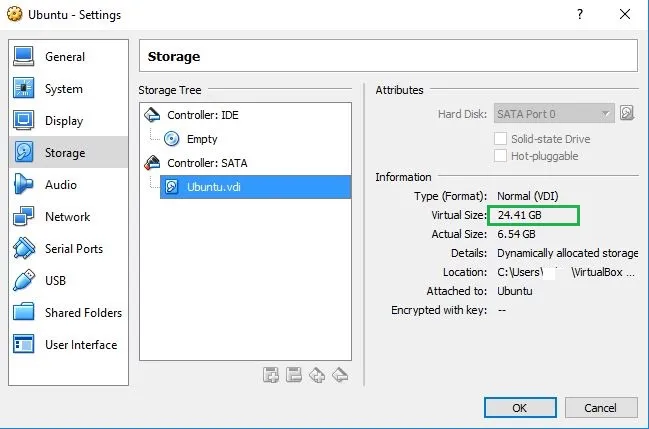The width and height of the screenshot is (649, 429).
Task: Click the System chip icon
Action: (24, 88)
